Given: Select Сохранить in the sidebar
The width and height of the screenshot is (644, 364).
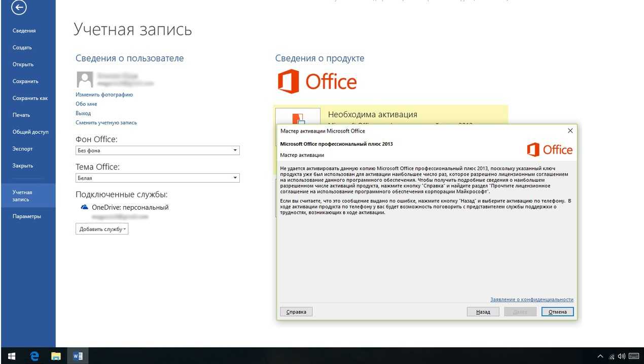Looking at the screenshot, I should 25,81.
